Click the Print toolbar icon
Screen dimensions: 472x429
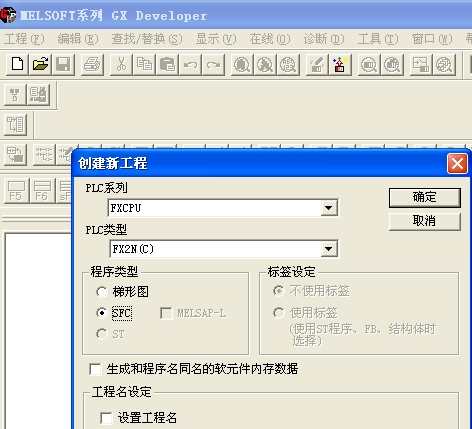click(x=92, y=64)
